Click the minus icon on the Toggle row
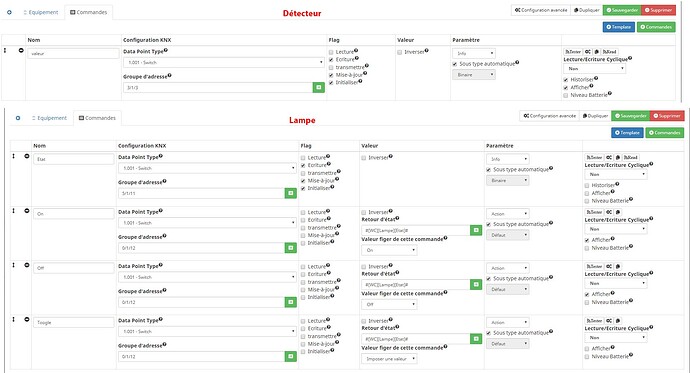 coord(26,319)
